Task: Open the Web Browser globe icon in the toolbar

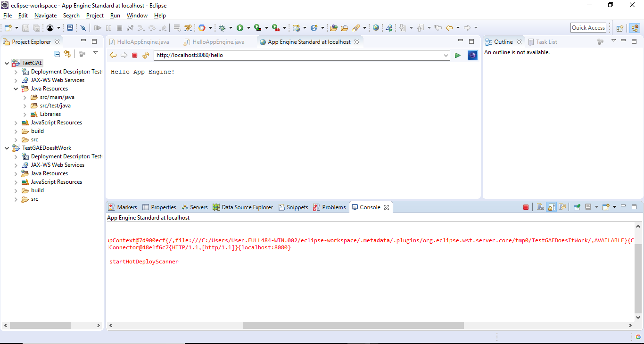Action: point(376,28)
